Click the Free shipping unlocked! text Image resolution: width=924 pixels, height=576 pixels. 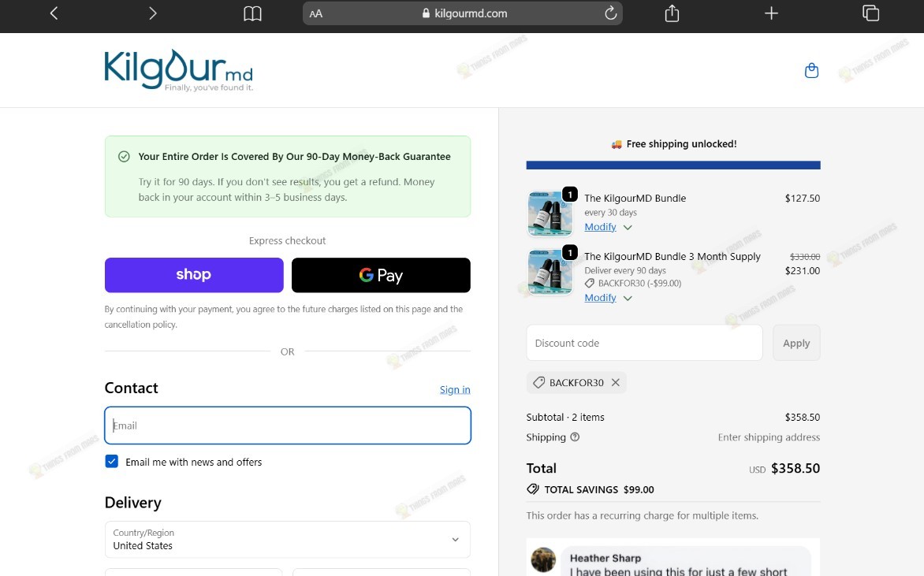[x=681, y=143]
